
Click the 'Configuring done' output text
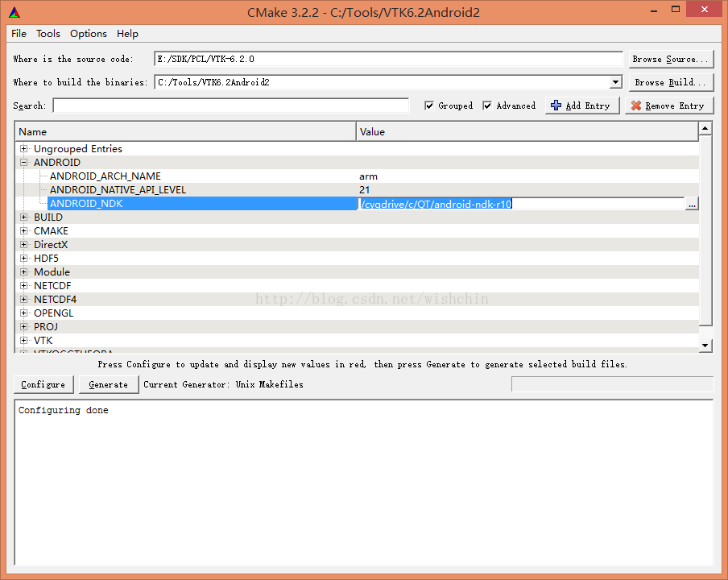(x=63, y=410)
